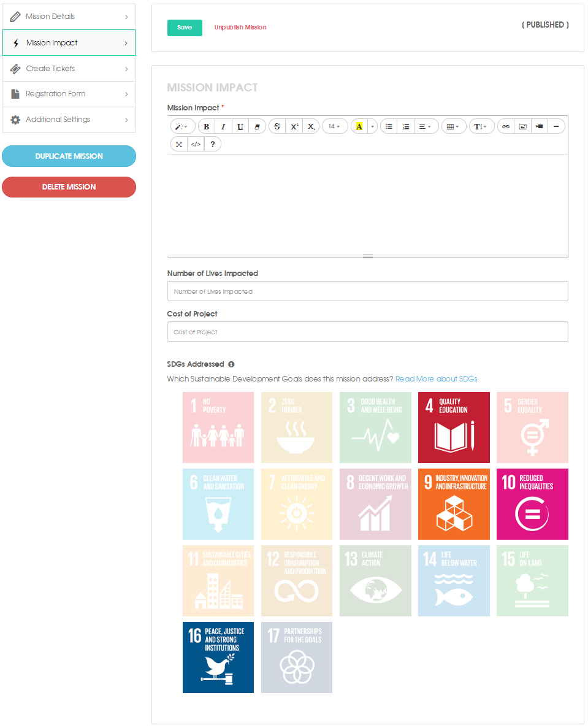Image resolution: width=588 pixels, height=728 pixels.
Task: Switch to code view in editor
Action: coord(196,144)
